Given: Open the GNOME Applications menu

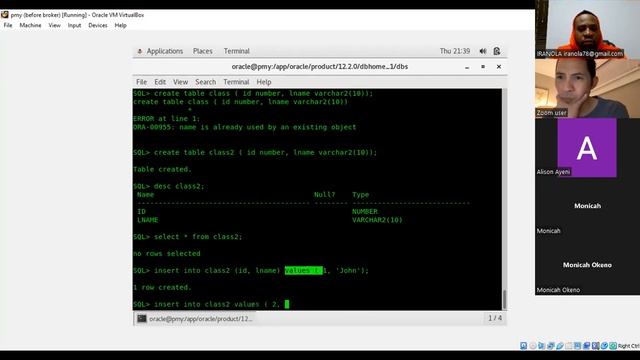Looking at the screenshot, I should point(164,51).
